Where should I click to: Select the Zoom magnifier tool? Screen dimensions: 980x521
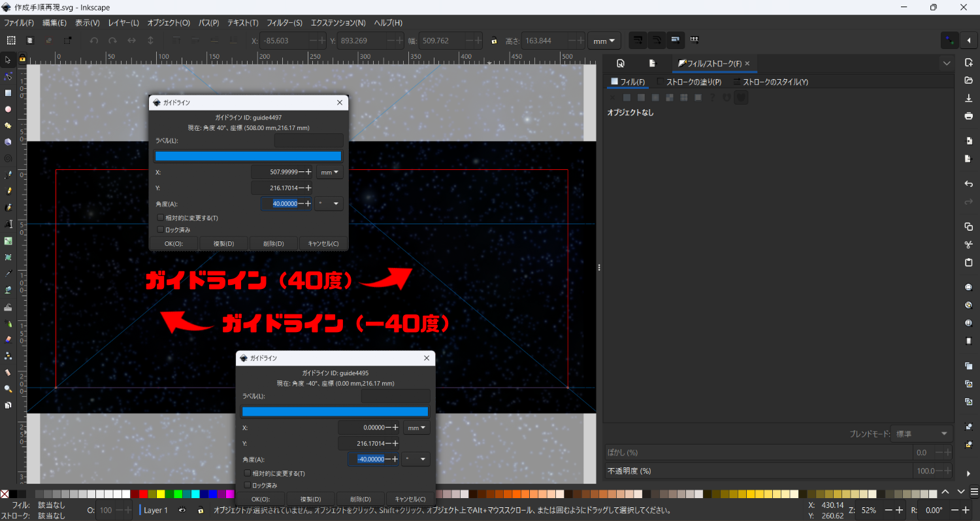coord(8,388)
